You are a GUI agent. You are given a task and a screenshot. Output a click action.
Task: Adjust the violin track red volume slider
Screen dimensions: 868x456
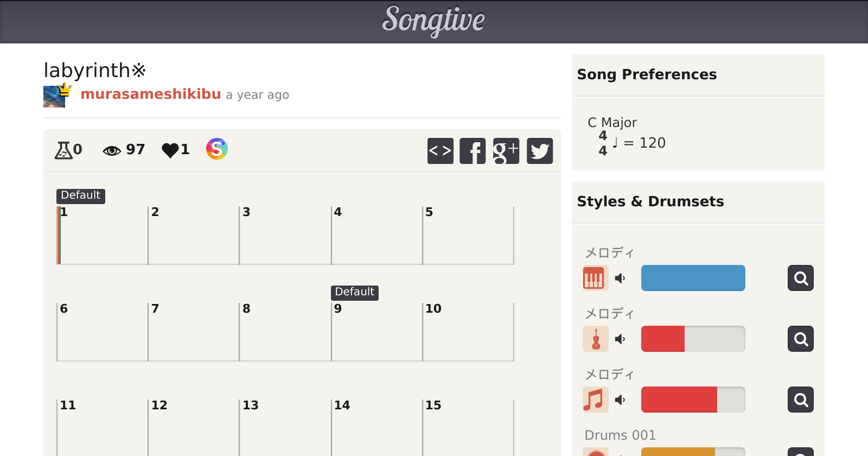coord(693,339)
